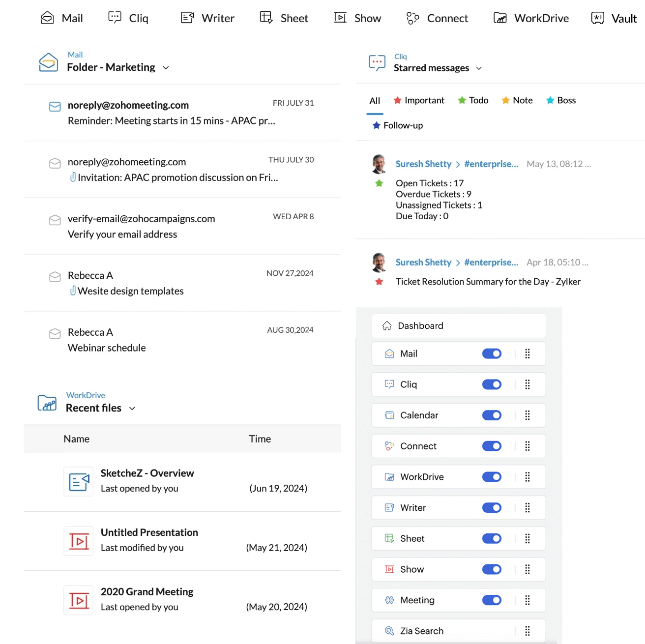
Task: Toggle the Sheet widget switch
Action: click(492, 538)
